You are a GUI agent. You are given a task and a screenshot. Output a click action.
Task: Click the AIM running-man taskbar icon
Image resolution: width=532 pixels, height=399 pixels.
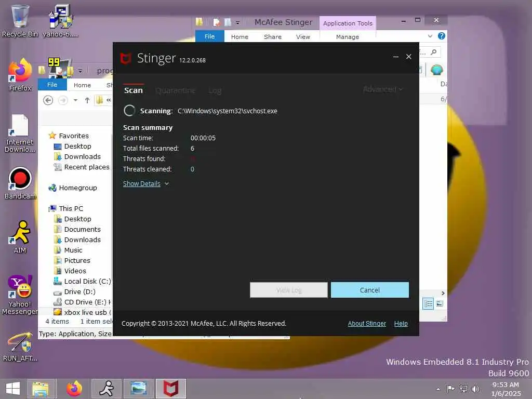click(x=106, y=389)
